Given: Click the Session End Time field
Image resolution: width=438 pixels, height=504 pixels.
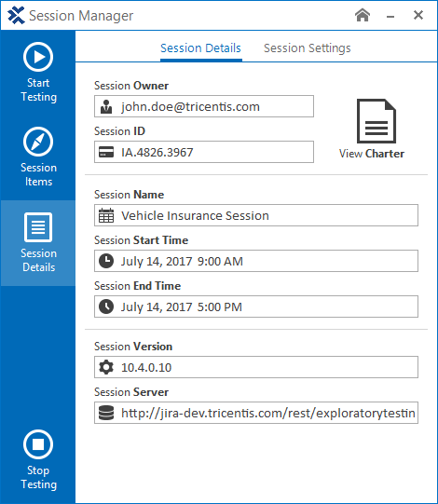Looking at the screenshot, I should click(256, 306).
